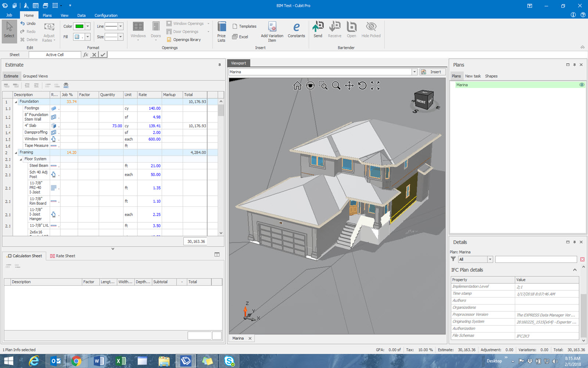Click the green Color swatch
588x368 pixels.
click(x=79, y=26)
